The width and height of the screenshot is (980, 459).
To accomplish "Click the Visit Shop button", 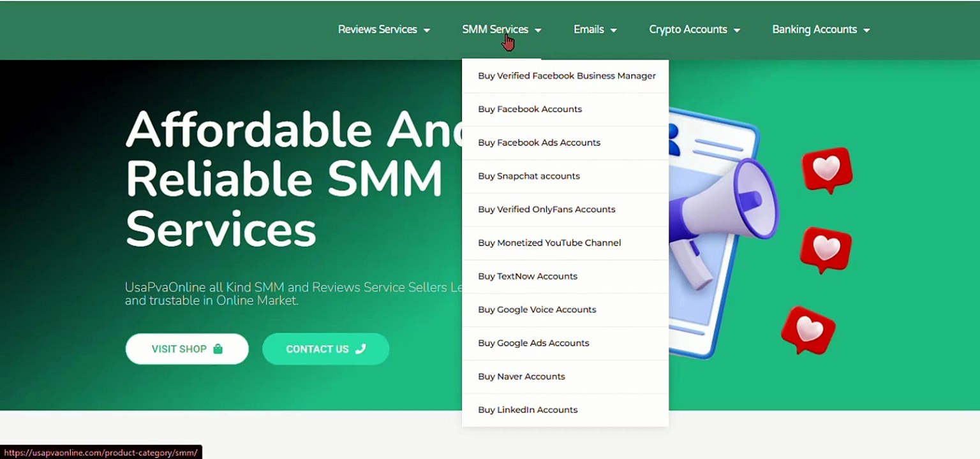I will click(x=187, y=349).
